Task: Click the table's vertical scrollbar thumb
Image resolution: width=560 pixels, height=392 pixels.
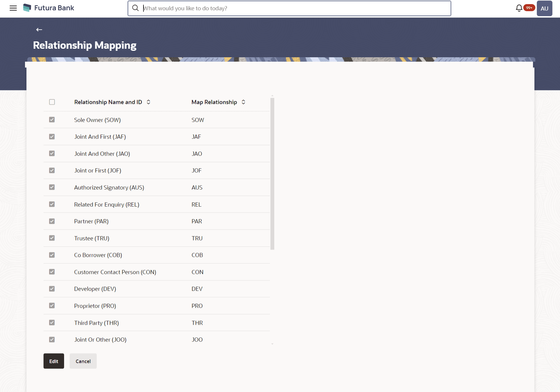Action: point(272,174)
